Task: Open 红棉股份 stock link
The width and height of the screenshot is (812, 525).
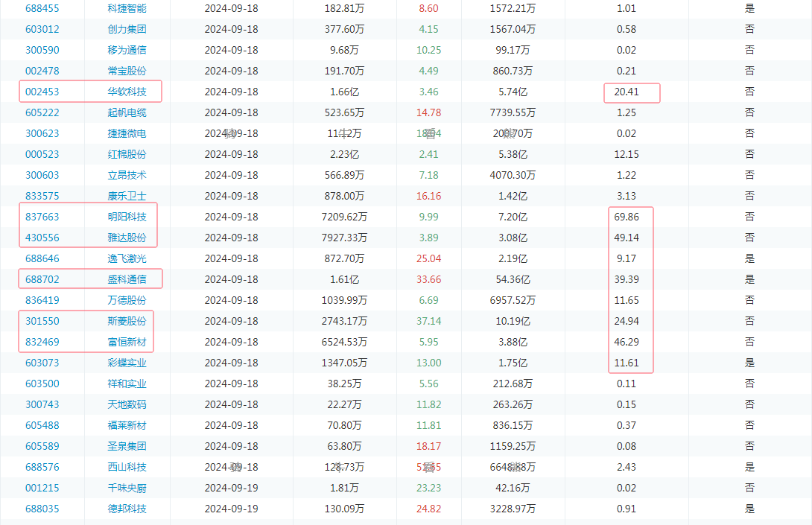Action: click(x=127, y=153)
